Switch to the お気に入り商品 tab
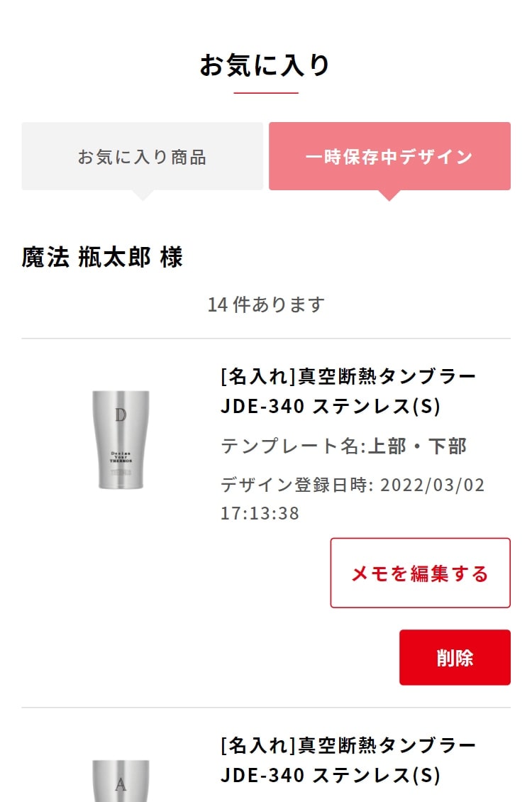Viewport: 532px width, 802px height. tap(142, 156)
